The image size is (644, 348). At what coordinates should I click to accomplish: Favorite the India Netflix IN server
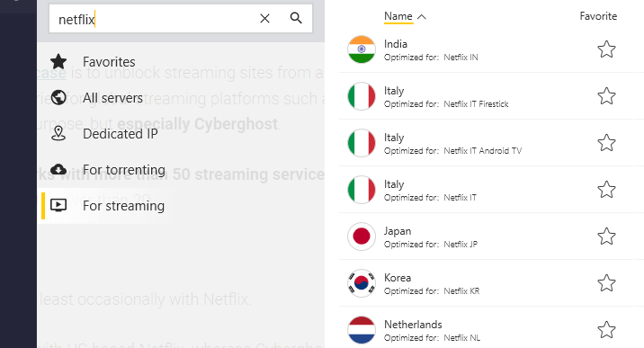(x=606, y=49)
